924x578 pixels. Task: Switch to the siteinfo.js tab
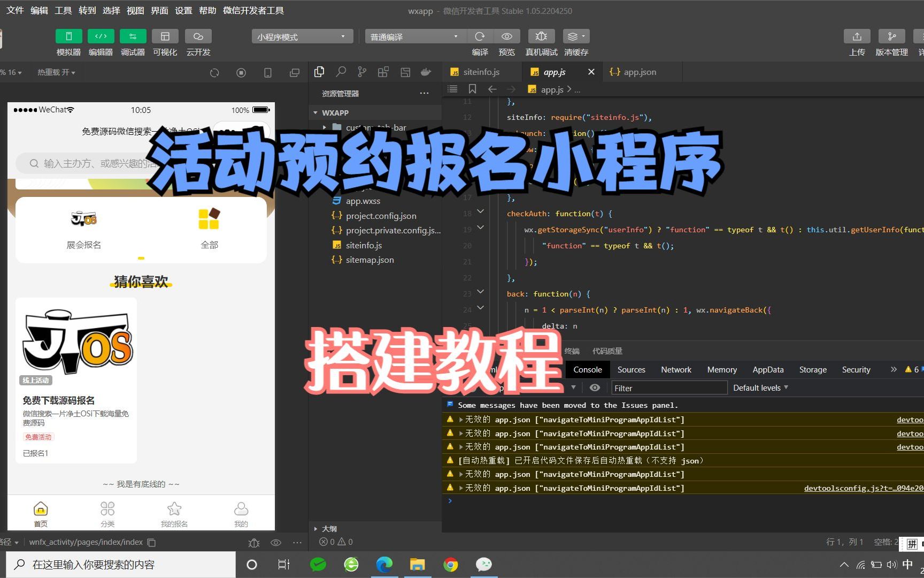click(x=481, y=72)
